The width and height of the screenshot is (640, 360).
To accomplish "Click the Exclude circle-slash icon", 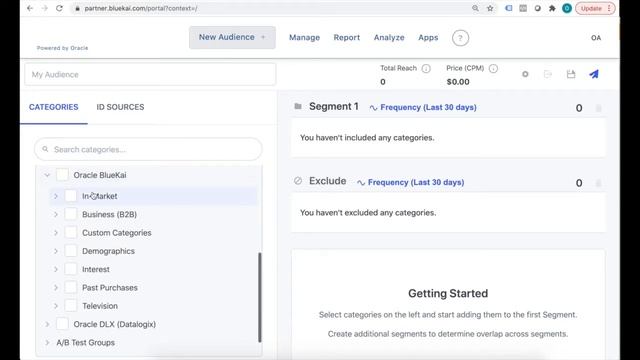I will point(298,181).
